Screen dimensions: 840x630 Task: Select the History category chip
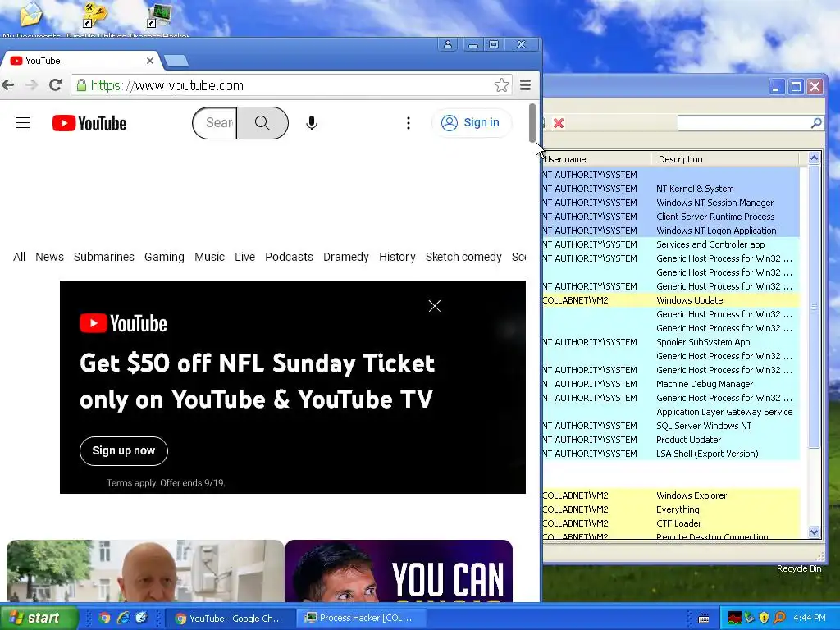(x=398, y=257)
